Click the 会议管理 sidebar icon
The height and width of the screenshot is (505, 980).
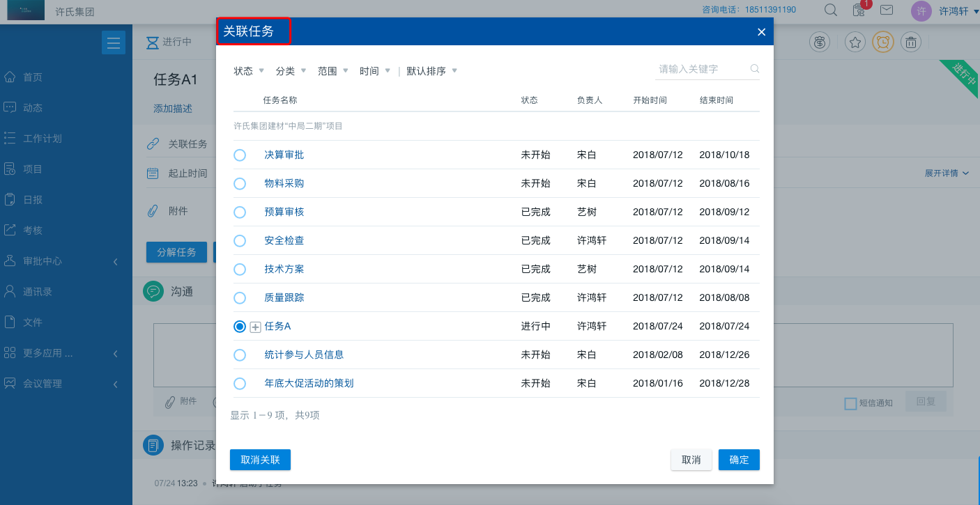[10, 383]
